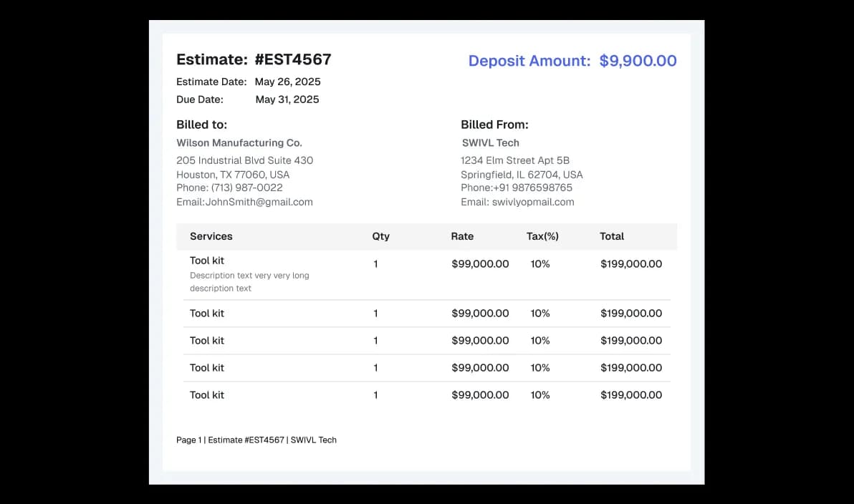Select the Estimate Date May 26, 2025
Image resolution: width=854 pixels, height=504 pixels.
point(287,82)
